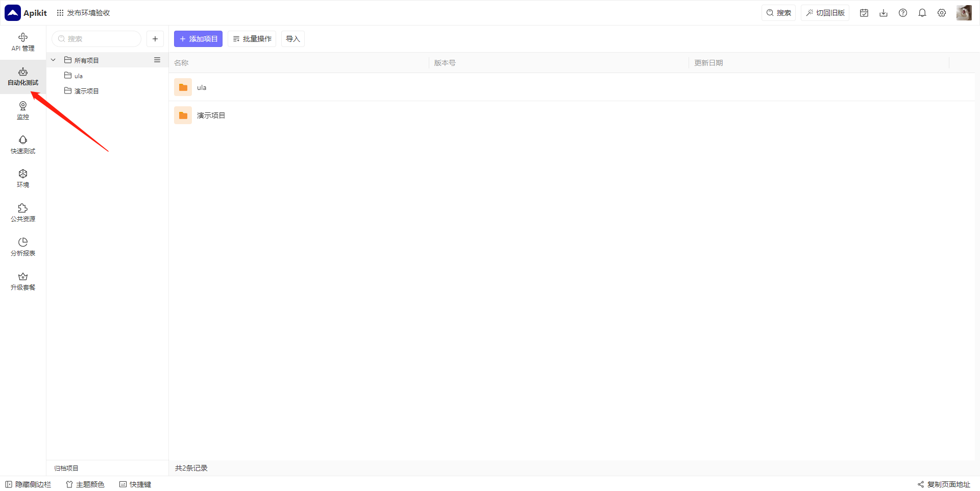This screenshot has width=980, height=491.
Task: Select 自动化测试 in the sidebar
Action: 23,77
